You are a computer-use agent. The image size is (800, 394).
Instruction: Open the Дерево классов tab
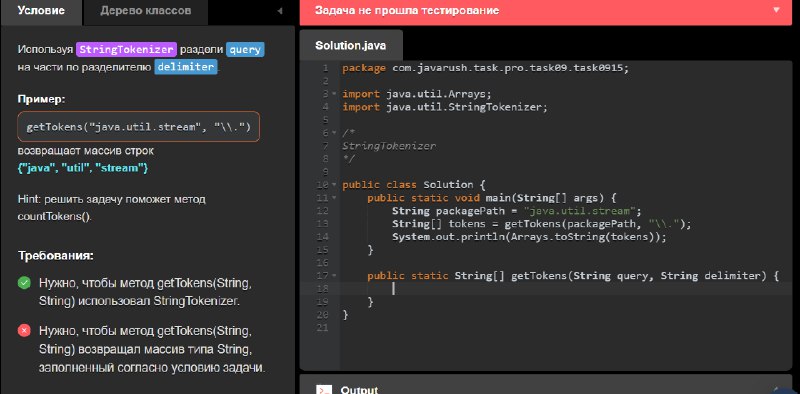click(x=145, y=11)
